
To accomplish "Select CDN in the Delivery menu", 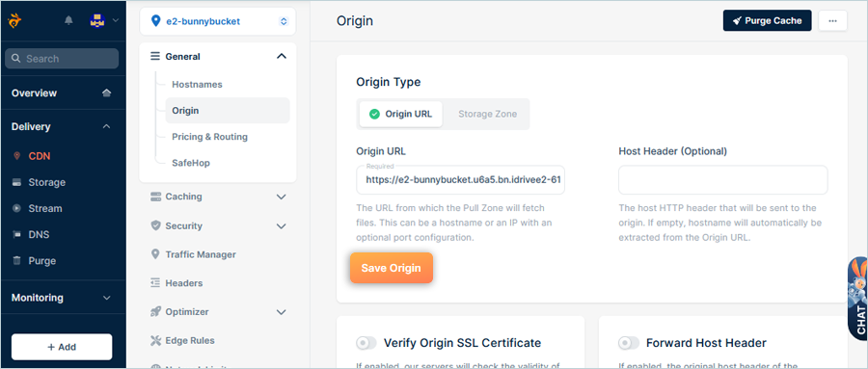I will tap(40, 156).
